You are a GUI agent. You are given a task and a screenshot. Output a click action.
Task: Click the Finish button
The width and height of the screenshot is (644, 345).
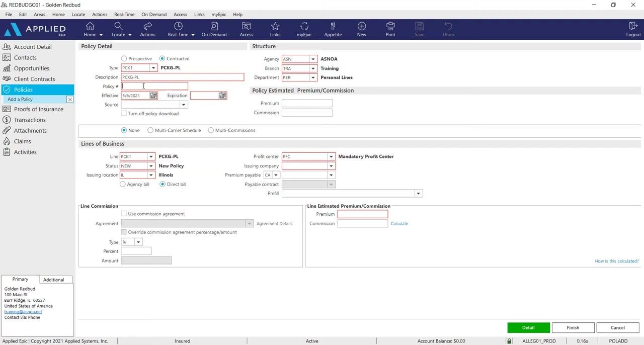point(573,327)
